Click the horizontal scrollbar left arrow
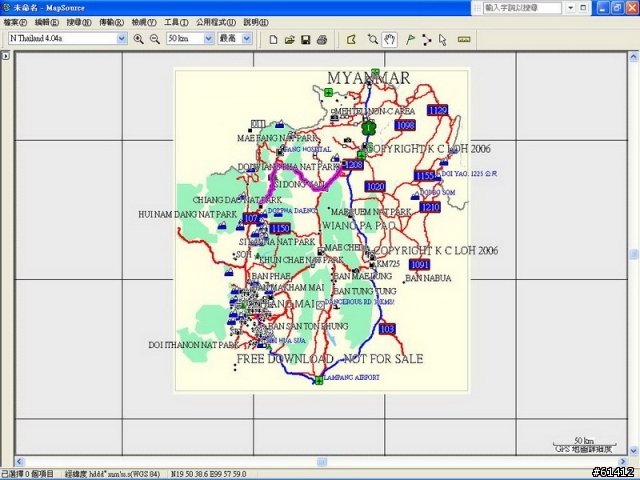This screenshot has height=480, width=640. pyautogui.click(x=20, y=462)
